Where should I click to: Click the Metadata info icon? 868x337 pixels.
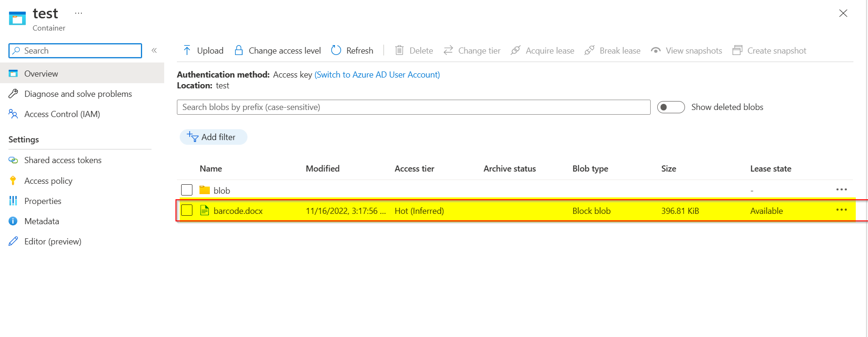click(x=13, y=221)
